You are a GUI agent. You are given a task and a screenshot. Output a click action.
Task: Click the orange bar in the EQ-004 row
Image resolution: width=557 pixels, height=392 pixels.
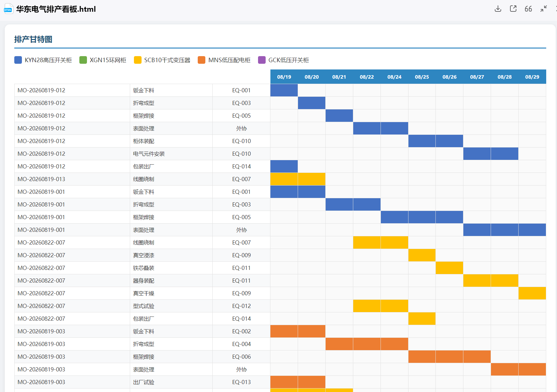click(367, 344)
